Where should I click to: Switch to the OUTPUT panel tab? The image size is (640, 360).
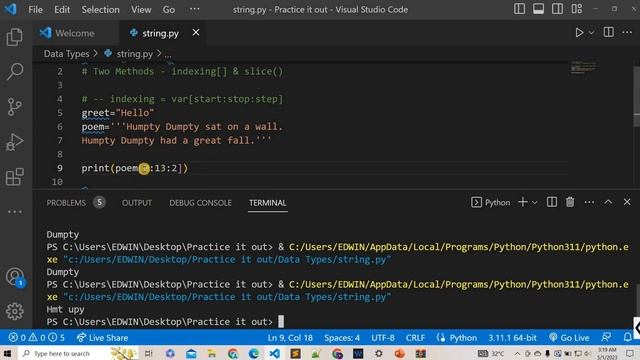tap(137, 202)
